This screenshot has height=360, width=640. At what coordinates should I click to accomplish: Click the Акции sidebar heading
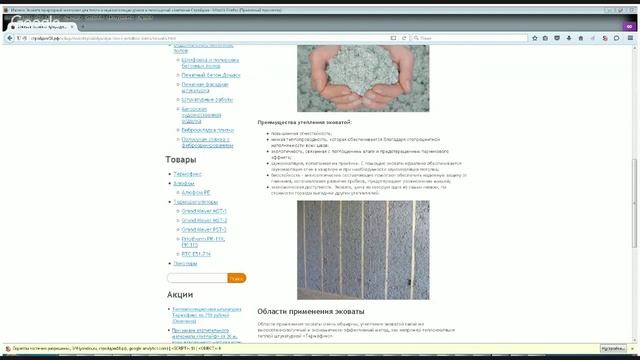[180, 295]
